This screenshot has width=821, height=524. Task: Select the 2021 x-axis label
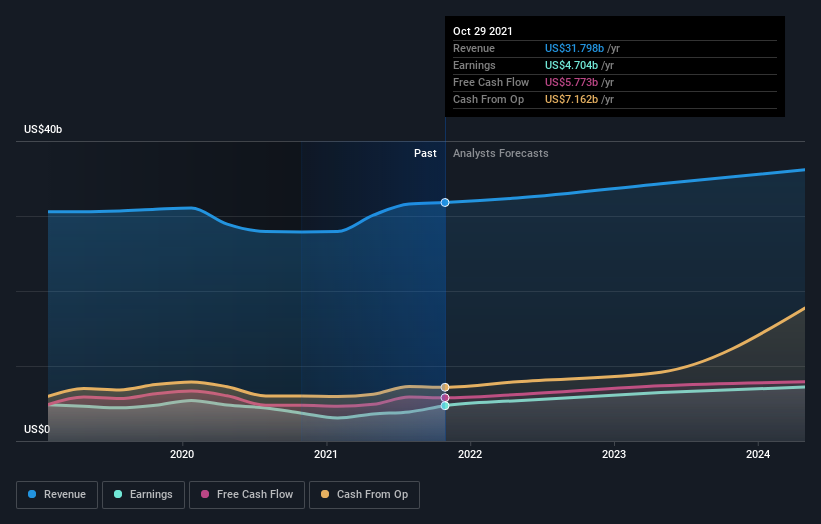(326, 454)
